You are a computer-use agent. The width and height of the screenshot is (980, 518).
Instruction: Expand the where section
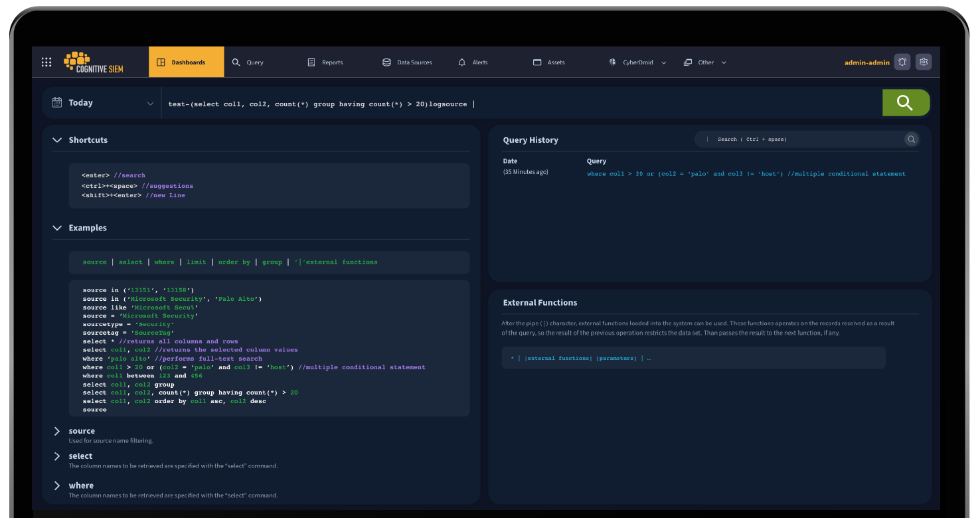[x=57, y=485]
